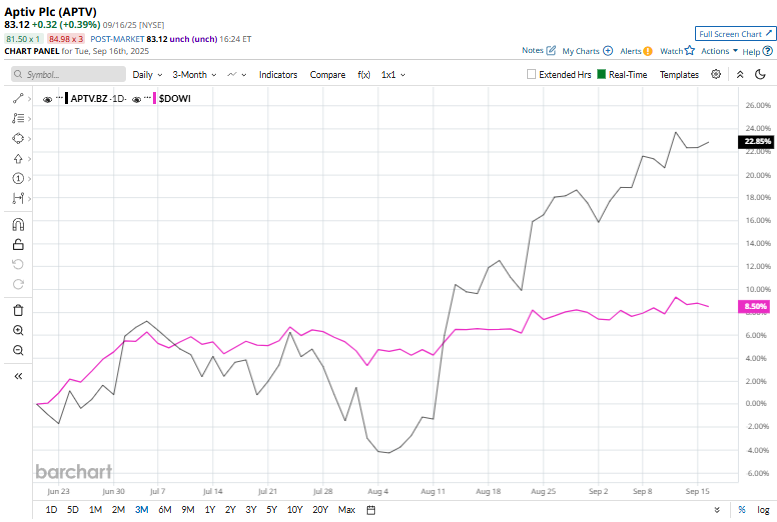Screen dimensions: 777x522
Task: Click the redo arrow icon
Action: [18, 284]
